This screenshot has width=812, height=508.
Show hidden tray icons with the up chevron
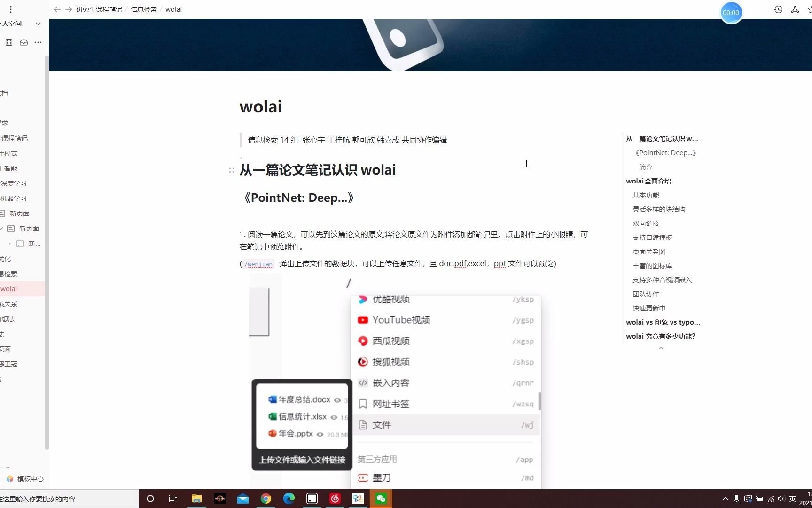[x=725, y=499]
